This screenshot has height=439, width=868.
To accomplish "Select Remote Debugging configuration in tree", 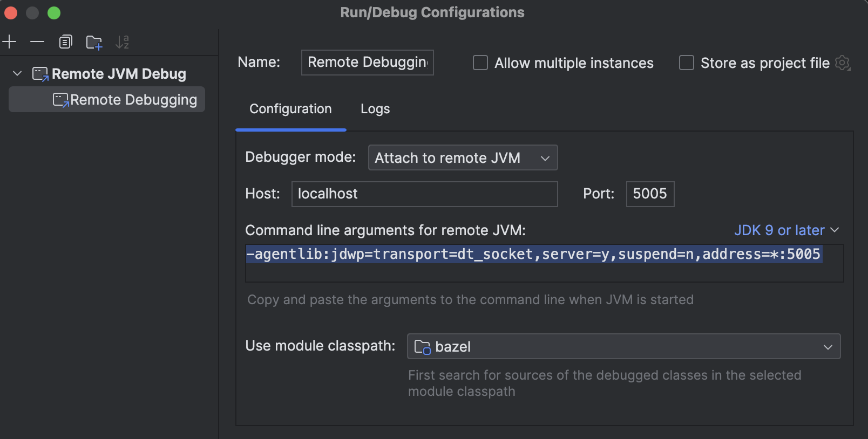I will [x=133, y=100].
